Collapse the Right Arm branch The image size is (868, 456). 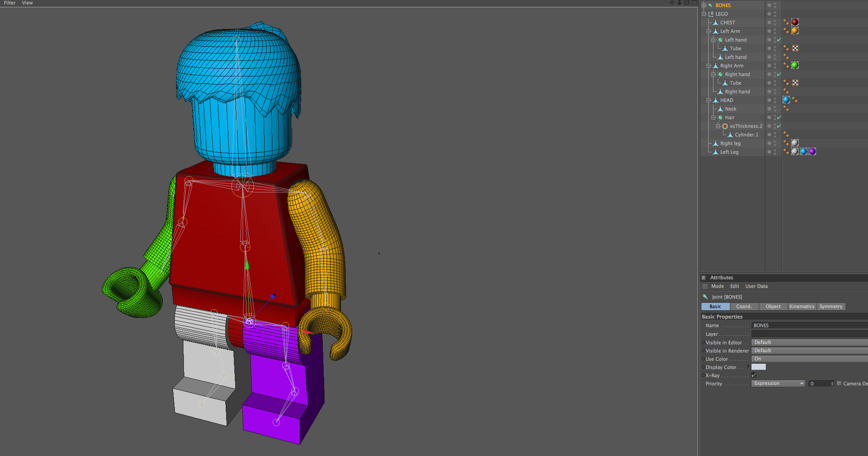click(x=709, y=66)
